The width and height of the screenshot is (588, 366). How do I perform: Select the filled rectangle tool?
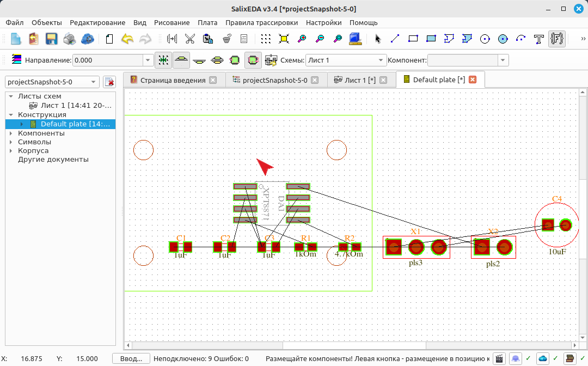(431, 39)
